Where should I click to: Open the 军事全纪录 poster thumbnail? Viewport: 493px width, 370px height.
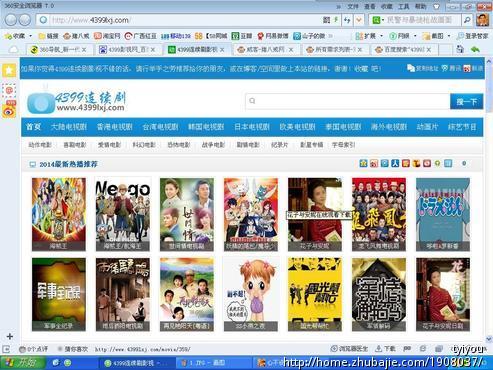point(59,294)
